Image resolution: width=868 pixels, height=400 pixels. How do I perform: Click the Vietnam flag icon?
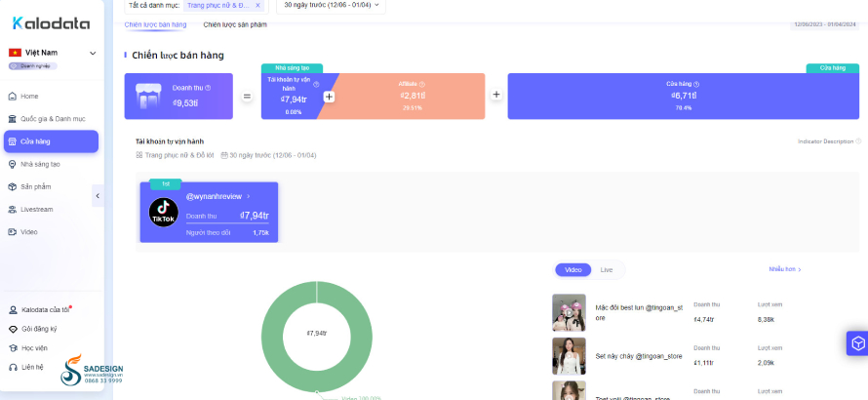[x=15, y=53]
